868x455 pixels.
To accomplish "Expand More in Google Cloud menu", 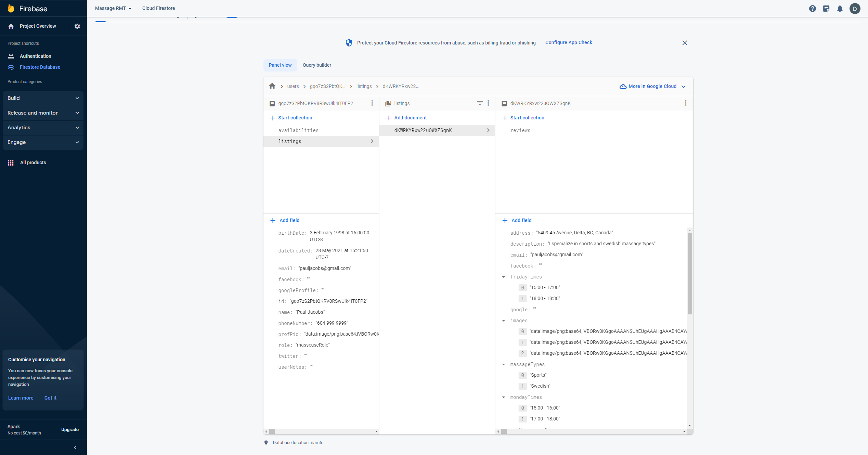I will coord(652,86).
